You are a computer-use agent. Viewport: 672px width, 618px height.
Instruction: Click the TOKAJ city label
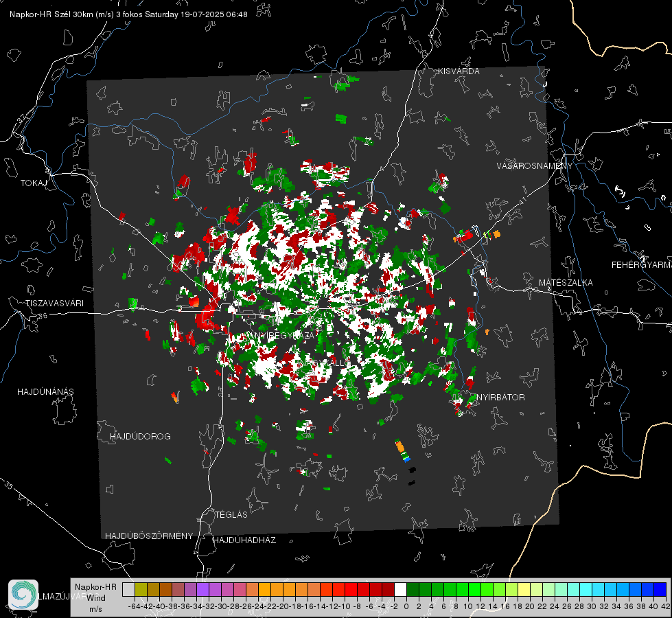click(34, 183)
